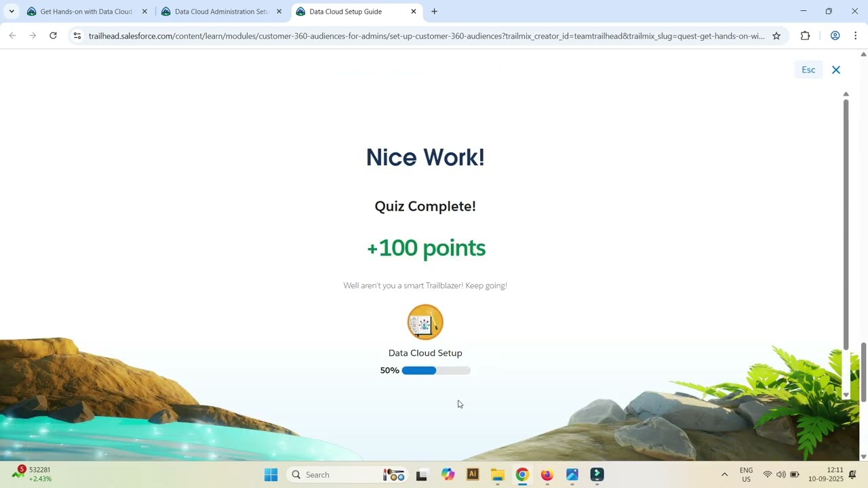The height and width of the screenshot is (488, 868).
Task: Click the address bar URL
Action: point(426,36)
